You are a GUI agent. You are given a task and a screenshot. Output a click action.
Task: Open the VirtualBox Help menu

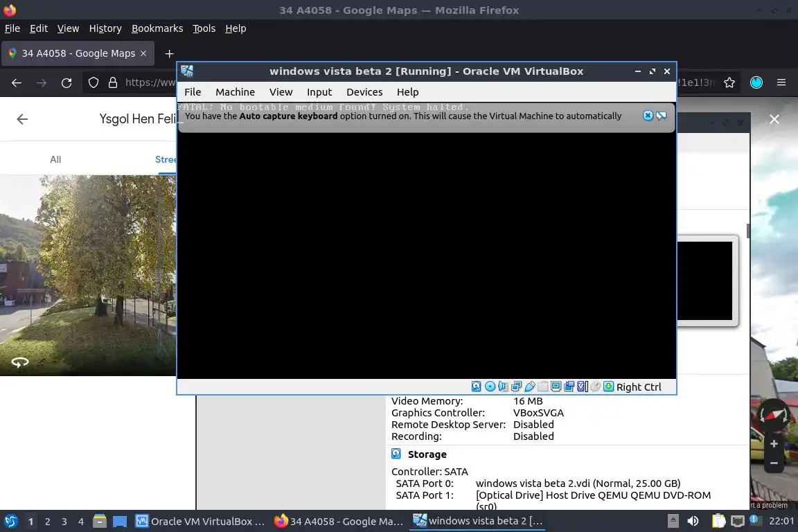pyautogui.click(x=407, y=92)
